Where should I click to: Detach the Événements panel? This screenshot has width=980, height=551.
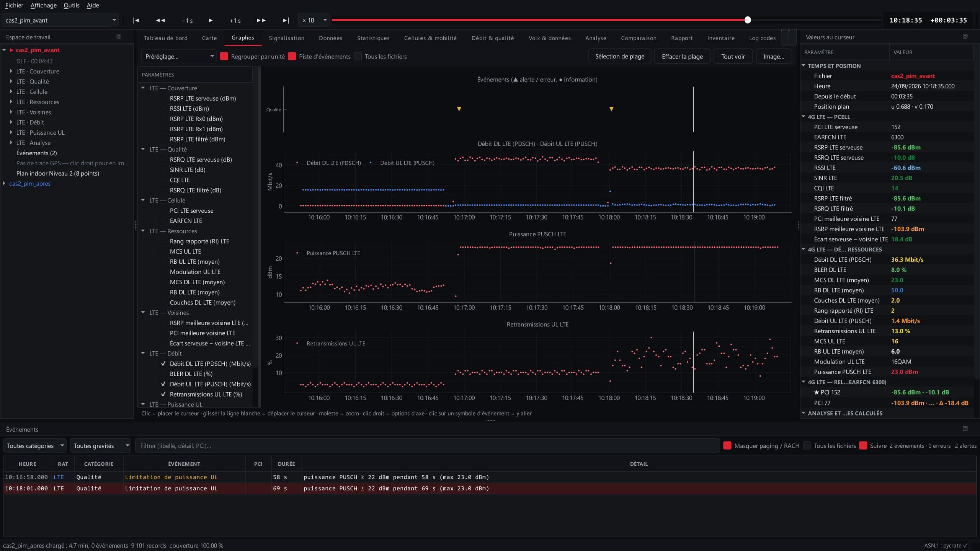[965, 429]
